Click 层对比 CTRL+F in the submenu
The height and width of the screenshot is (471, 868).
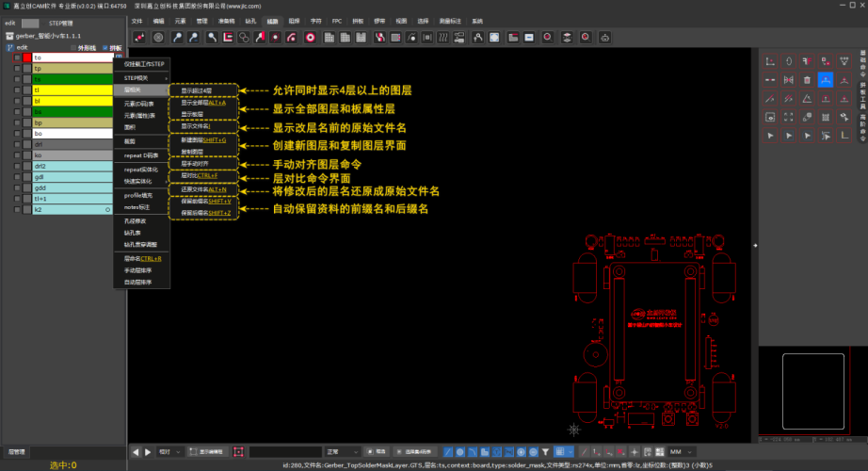(x=203, y=176)
